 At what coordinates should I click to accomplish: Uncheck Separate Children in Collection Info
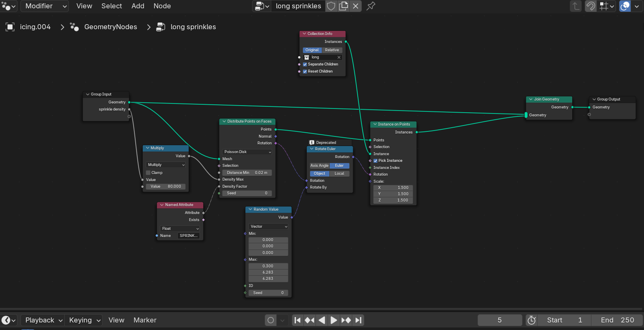pyautogui.click(x=305, y=64)
